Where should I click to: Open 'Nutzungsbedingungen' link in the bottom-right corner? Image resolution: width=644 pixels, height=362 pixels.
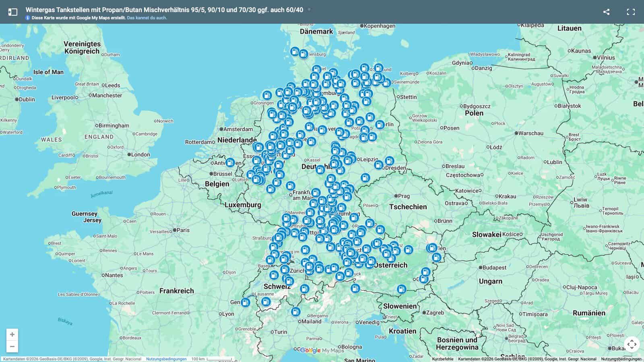pos(621,359)
